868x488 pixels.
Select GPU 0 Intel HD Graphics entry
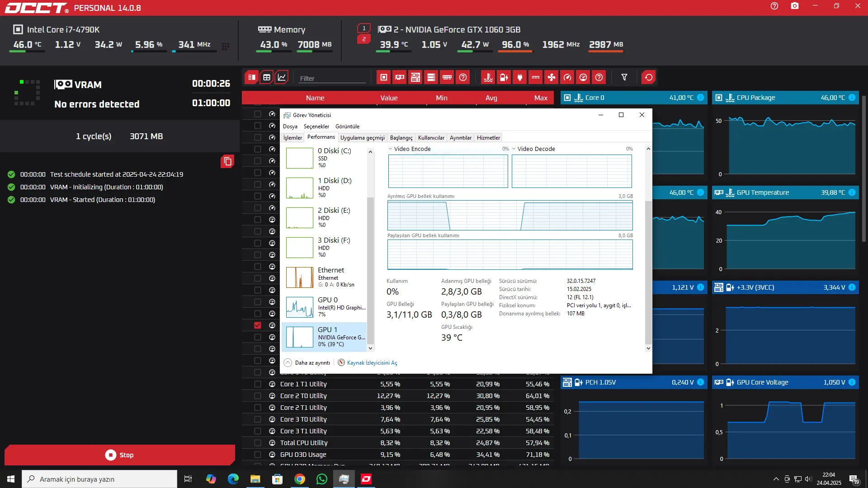tap(324, 307)
